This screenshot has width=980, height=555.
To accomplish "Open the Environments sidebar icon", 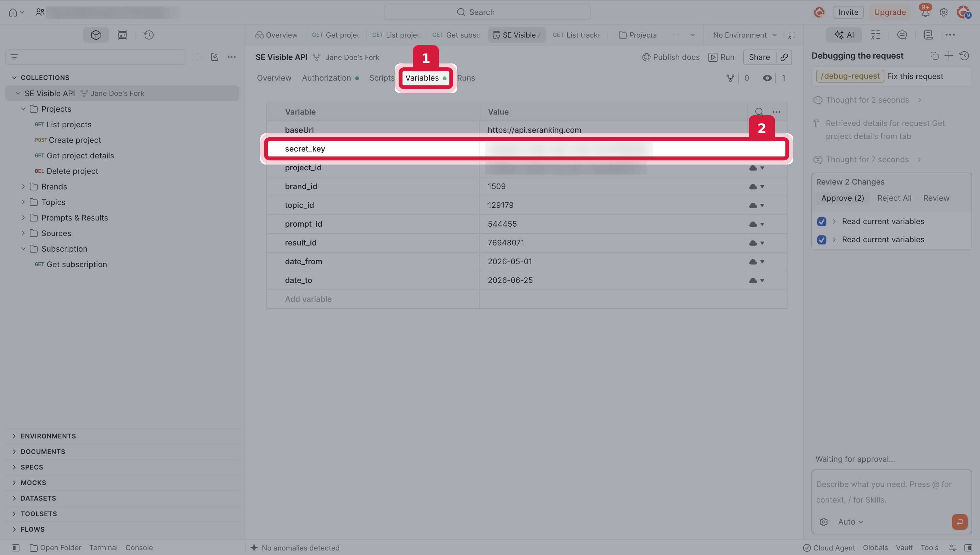I will tap(122, 35).
